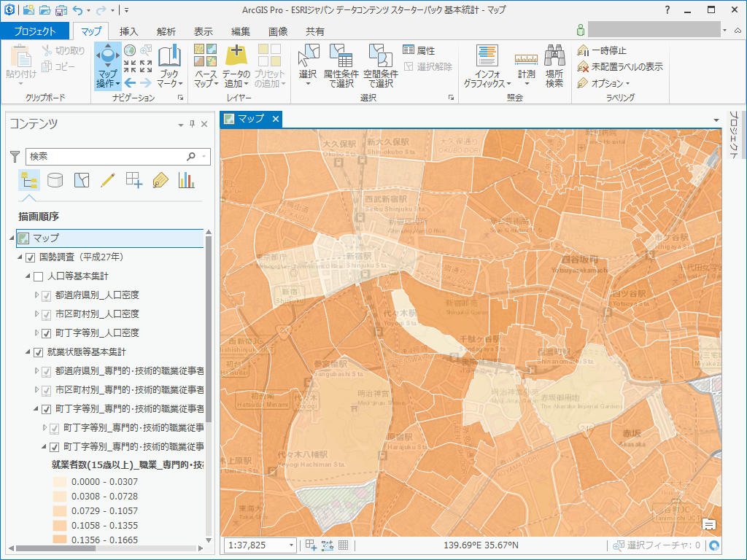Click データの追加 add data icon
747x560 pixels.
tap(236, 66)
